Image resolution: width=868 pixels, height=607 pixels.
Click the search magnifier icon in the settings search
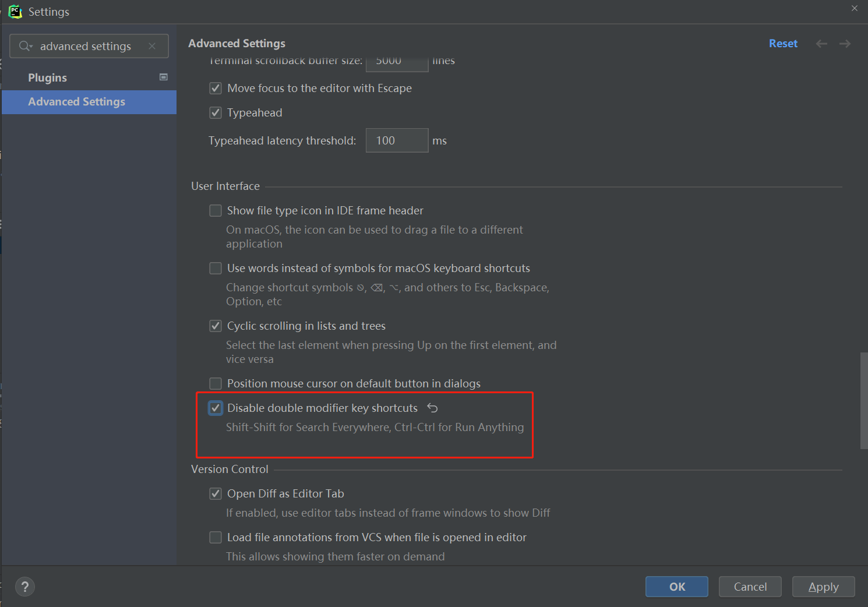tap(26, 46)
